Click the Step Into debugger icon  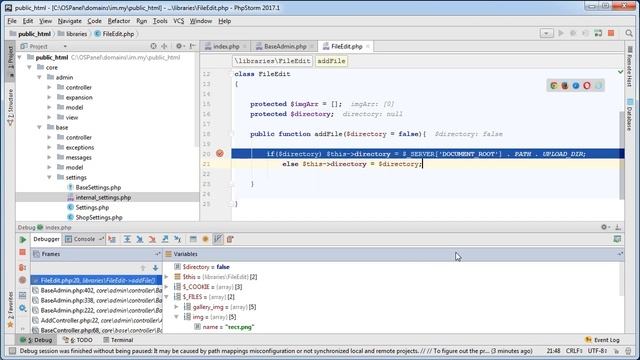point(140,240)
